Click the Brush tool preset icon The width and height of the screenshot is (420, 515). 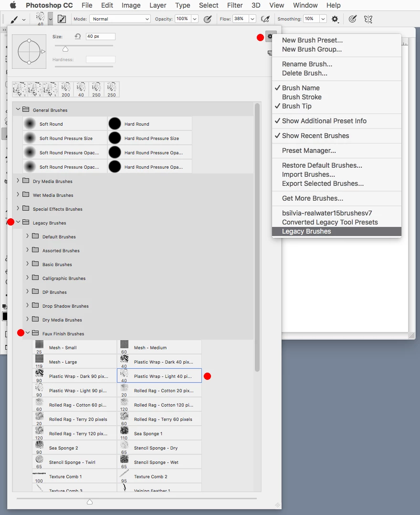tap(14, 20)
